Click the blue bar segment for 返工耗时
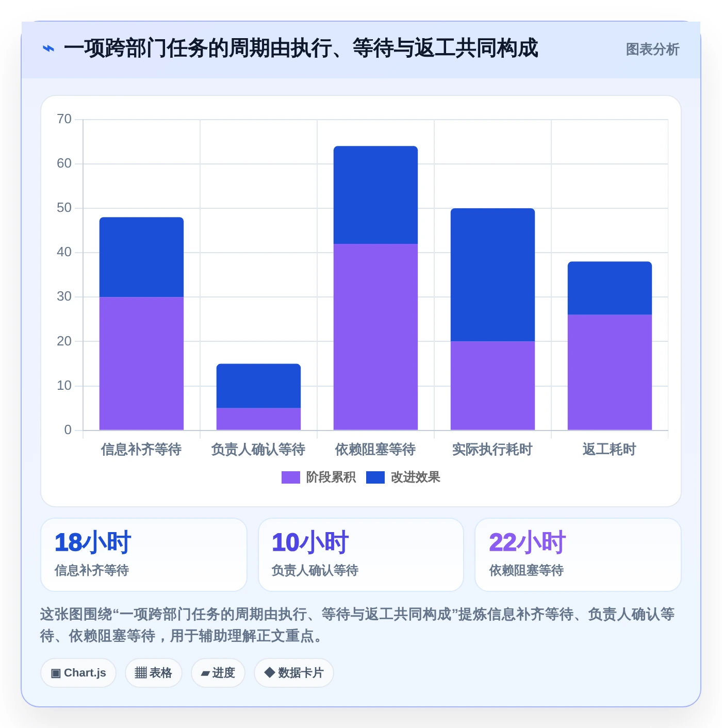Viewport: 722px width, 728px height. pos(610,288)
